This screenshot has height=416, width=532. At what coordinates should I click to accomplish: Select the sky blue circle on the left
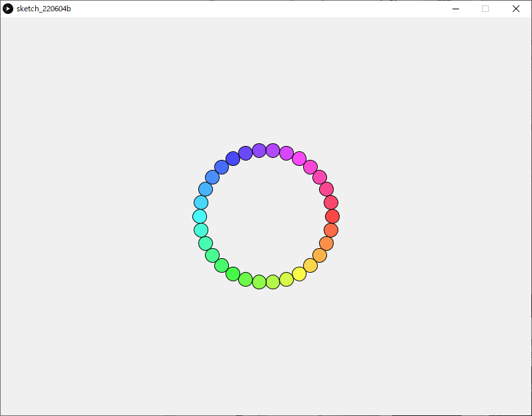coord(205,188)
